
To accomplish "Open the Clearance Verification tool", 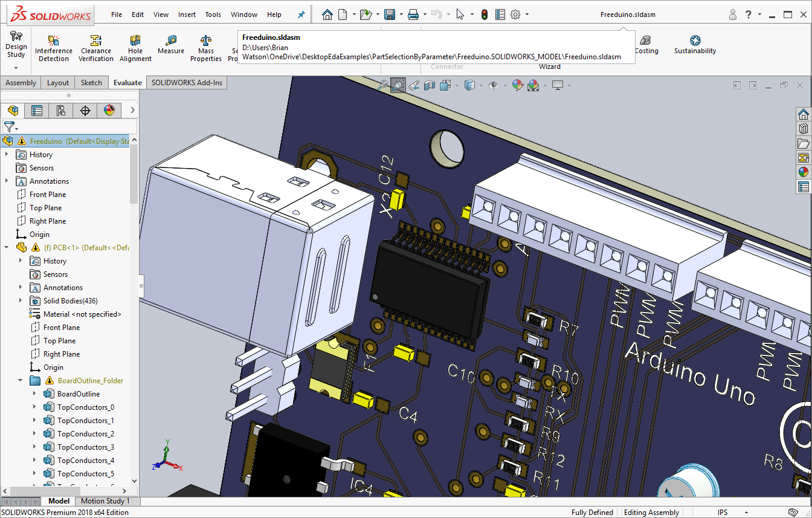I will (96, 47).
